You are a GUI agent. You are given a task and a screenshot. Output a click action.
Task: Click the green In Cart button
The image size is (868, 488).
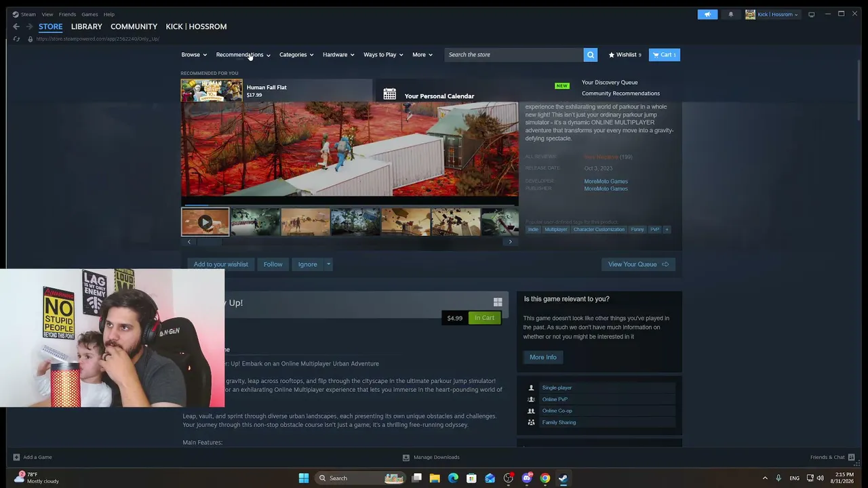484,318
